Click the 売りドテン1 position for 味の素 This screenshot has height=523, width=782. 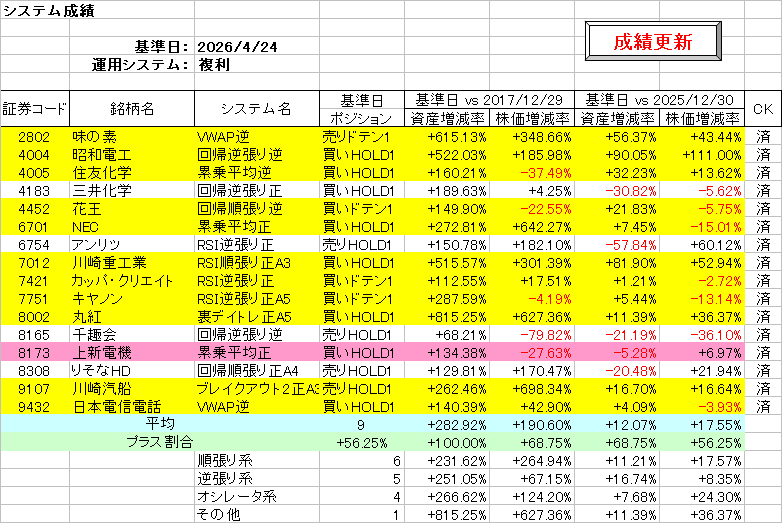pos(362,137)
